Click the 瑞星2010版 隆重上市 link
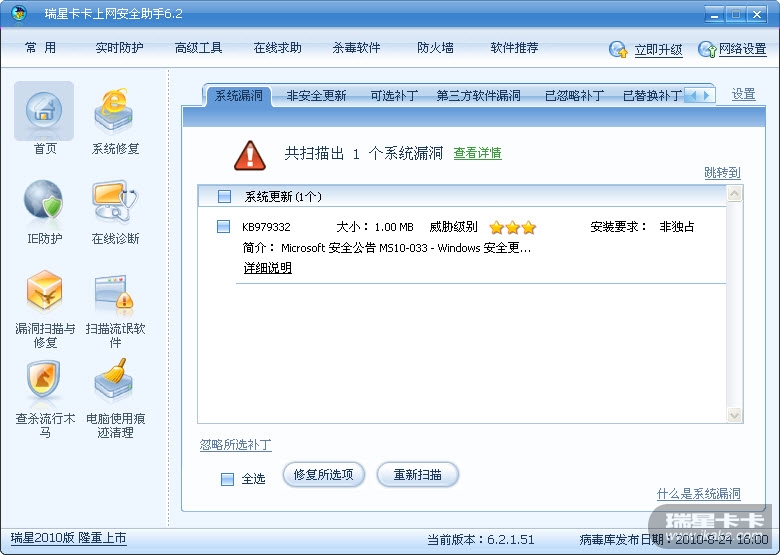780x555 pixels. click(x=69, y=538)
